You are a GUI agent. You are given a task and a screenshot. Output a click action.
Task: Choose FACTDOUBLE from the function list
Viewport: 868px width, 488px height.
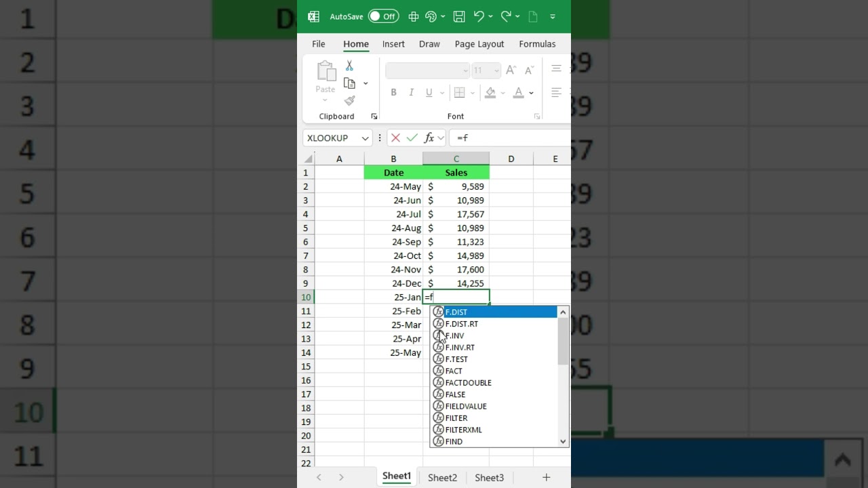494,383
